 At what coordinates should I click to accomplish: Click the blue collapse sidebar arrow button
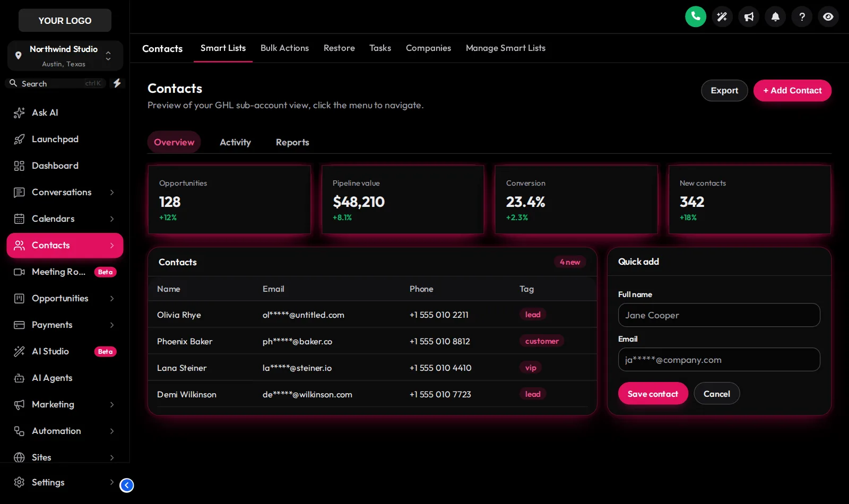127,485
